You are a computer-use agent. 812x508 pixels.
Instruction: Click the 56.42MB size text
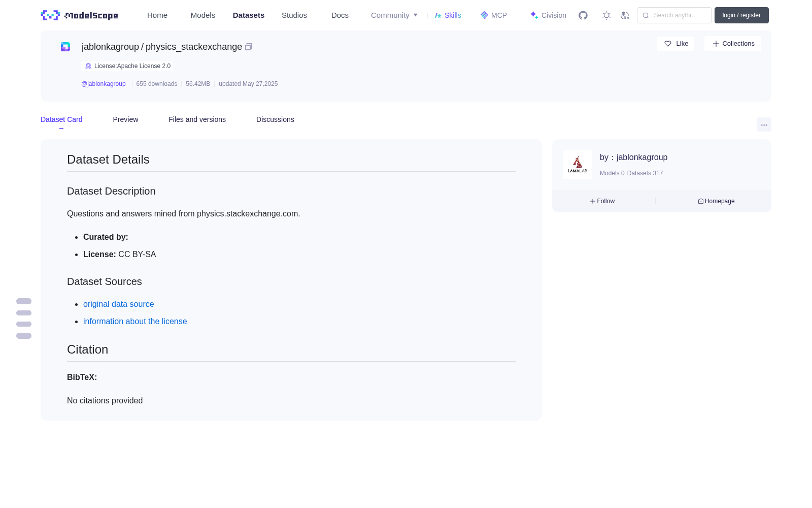[198, 84]
